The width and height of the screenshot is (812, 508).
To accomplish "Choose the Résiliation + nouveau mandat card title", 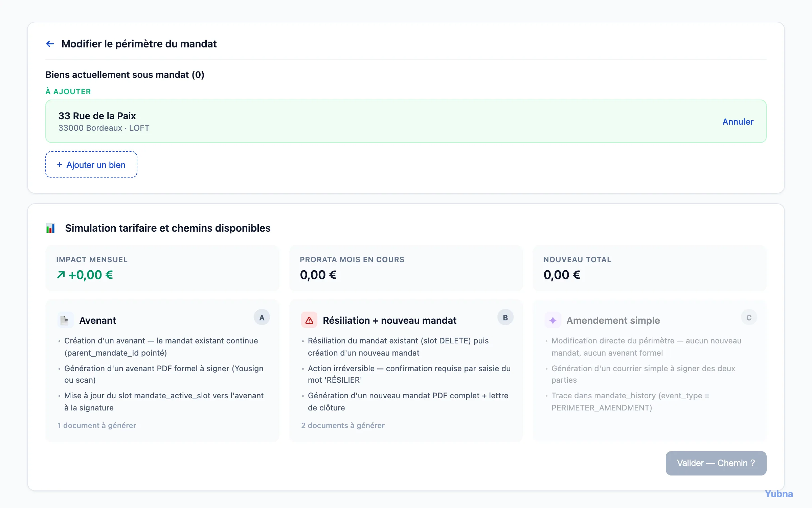I will pyautogui.click(x=389, y=320).
